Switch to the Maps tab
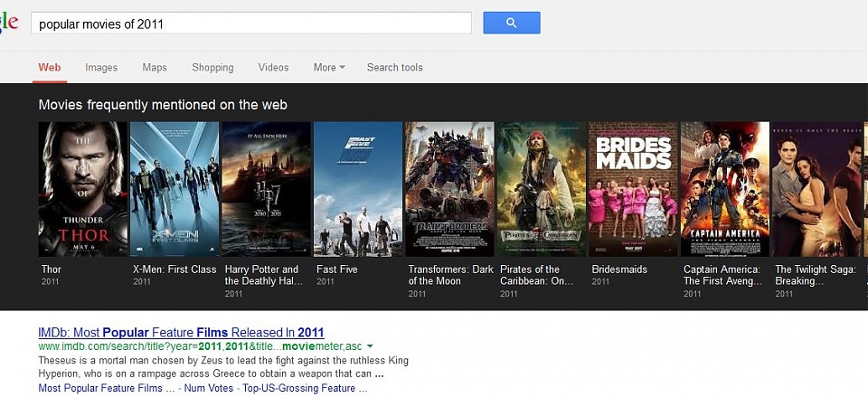 click(x=155, y=68)
